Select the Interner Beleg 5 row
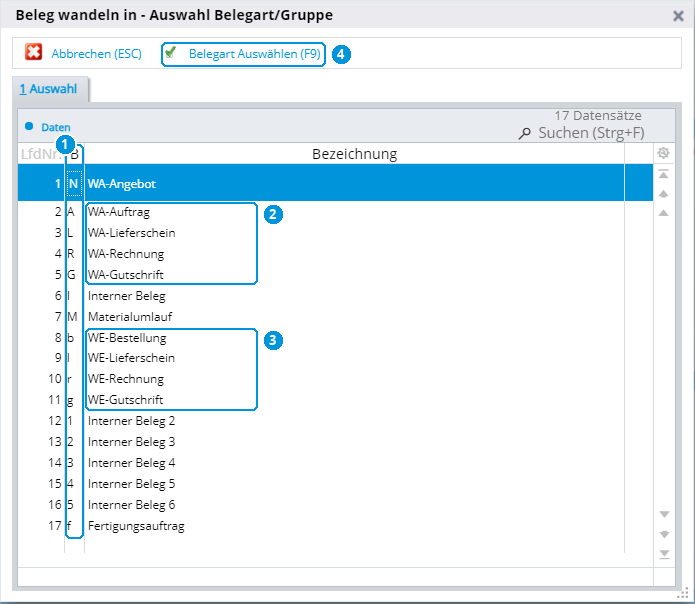Viewport: 695px width, 604px height. pos(336,483)
